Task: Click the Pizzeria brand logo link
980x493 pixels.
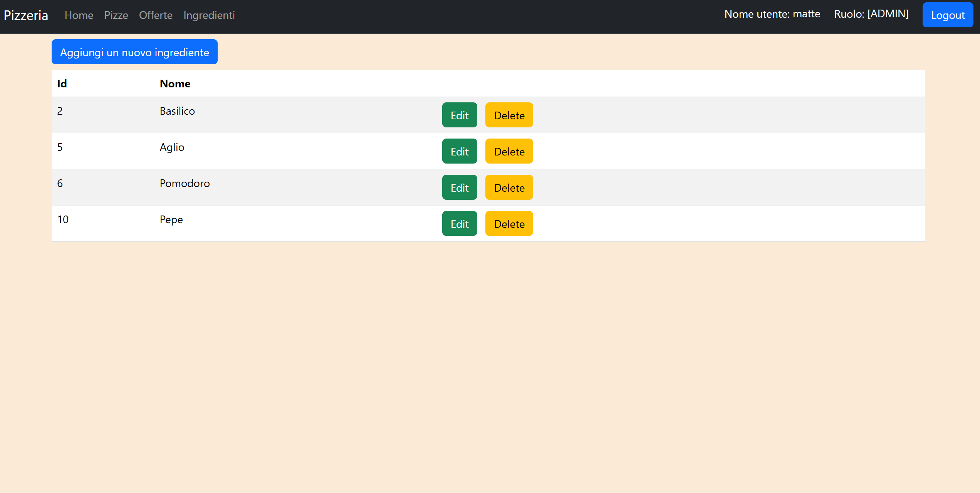Action: [26, 15]
